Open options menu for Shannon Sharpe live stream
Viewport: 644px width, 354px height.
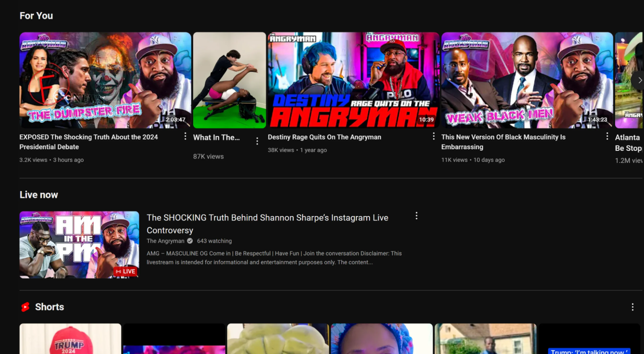(x=417, y=216)
